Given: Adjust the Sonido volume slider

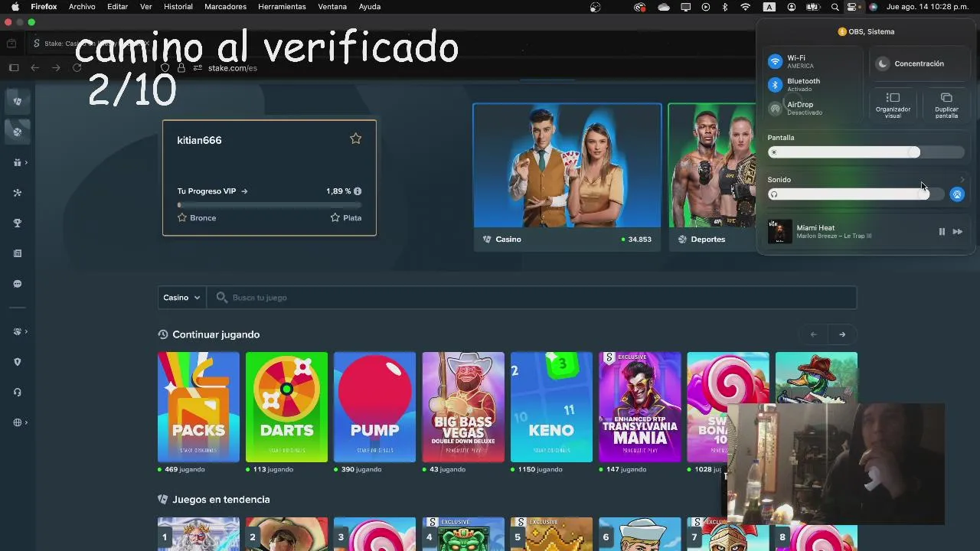Looking at the screenshot, I should (856, 194).
